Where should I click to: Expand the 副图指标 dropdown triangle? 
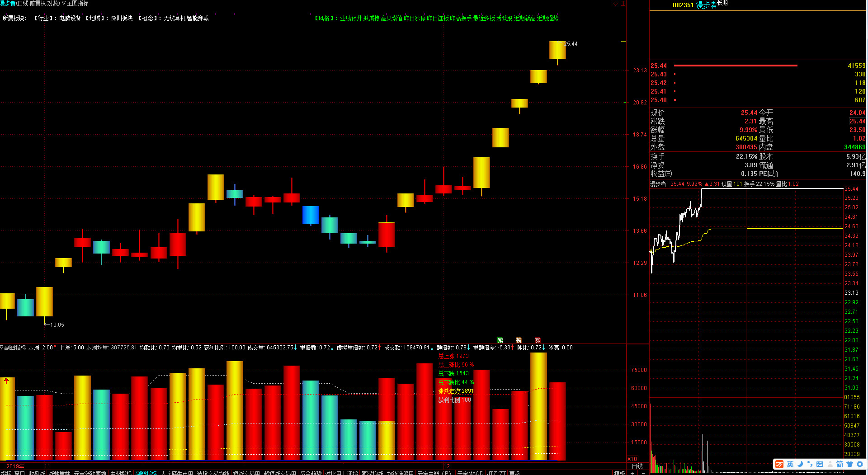[x=2, y=348]
